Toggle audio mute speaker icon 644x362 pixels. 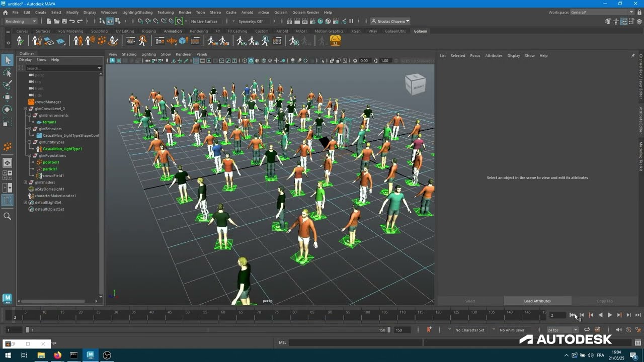pos(619,330)
